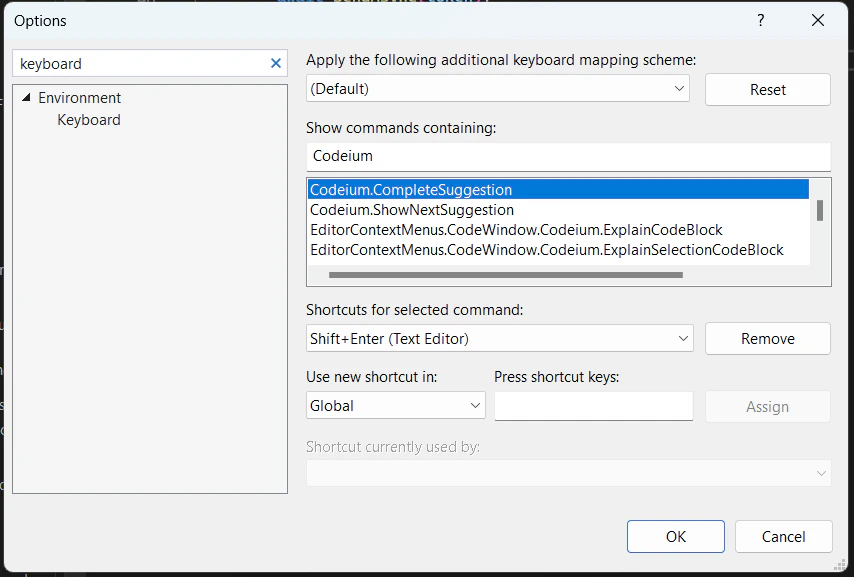
Task: Click the Remove shortcut button
Action: click(x=767, y=338)
